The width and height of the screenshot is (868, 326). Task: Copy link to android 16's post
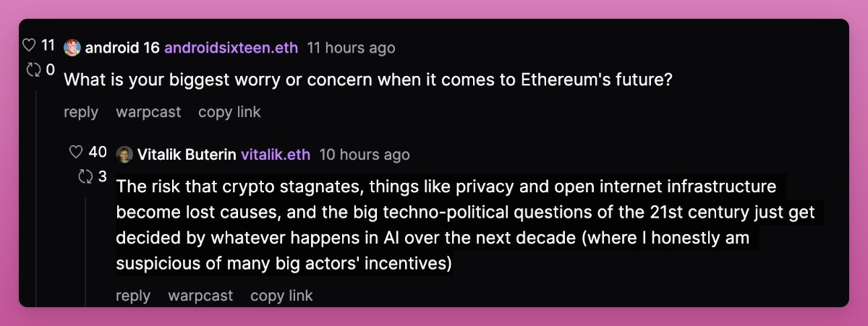click(x=229, y=112)
